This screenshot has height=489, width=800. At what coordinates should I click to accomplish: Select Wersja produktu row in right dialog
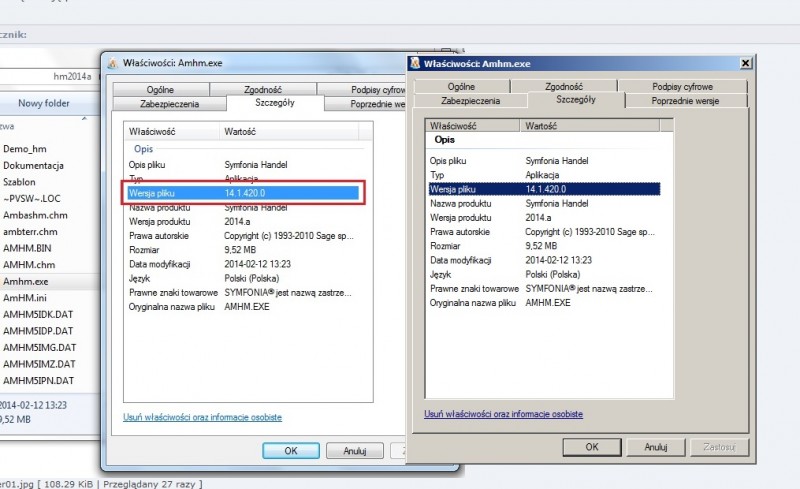[x=544, y=217]
